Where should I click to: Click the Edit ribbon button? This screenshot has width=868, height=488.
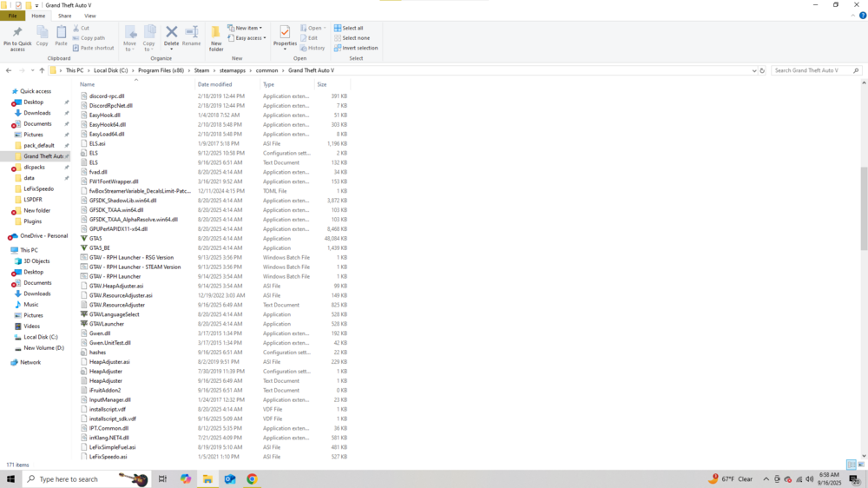click(309, 38)
